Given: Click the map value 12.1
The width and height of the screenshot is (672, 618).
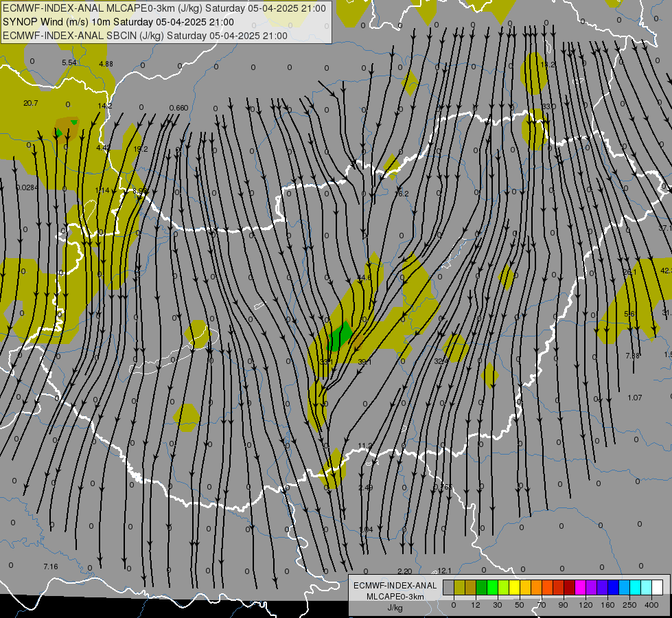Looking at the screenshot, I should tap(444, 571).
